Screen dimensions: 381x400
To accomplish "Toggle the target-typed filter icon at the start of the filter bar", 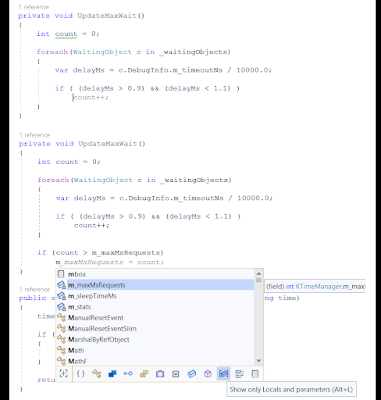I will (x=64, y=374).
